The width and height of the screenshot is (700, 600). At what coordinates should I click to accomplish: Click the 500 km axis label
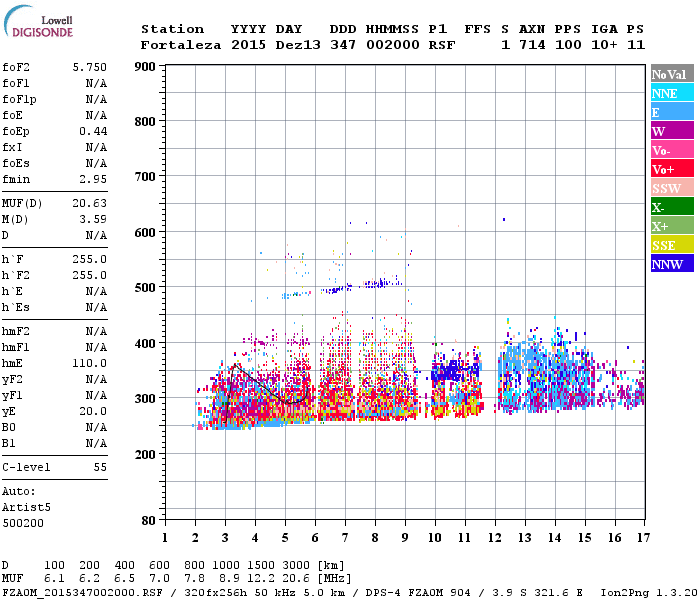point(145,288)
